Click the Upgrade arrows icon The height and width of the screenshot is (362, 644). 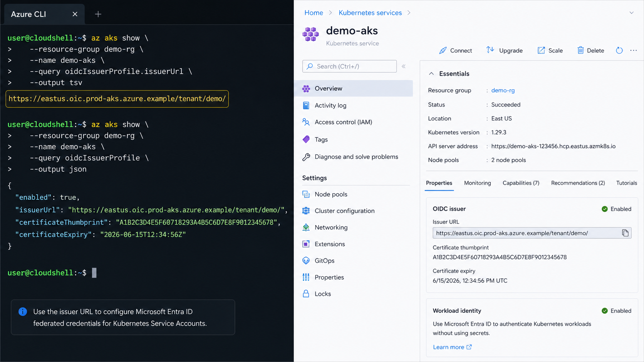[490, 50]
